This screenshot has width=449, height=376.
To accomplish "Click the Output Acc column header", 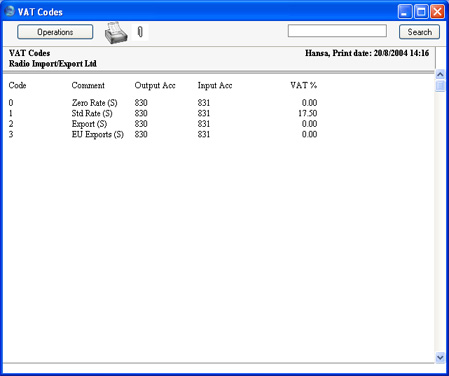I will point(155,86).
